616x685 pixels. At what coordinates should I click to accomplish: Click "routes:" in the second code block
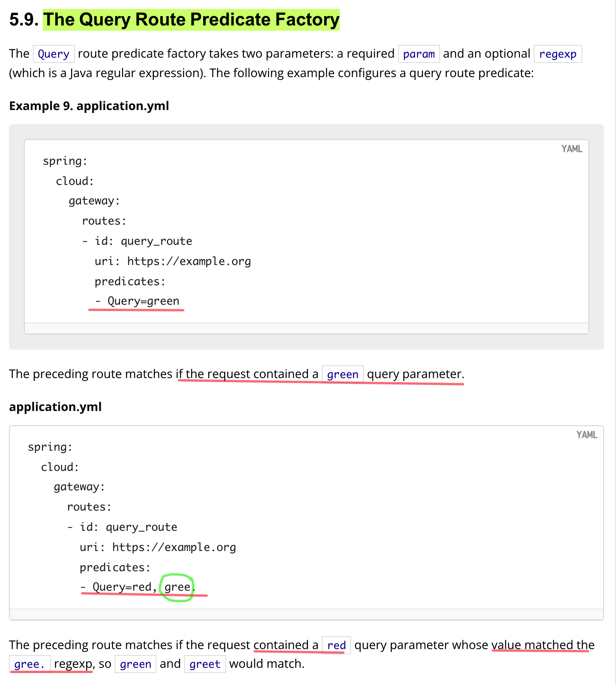pos(89,507)
